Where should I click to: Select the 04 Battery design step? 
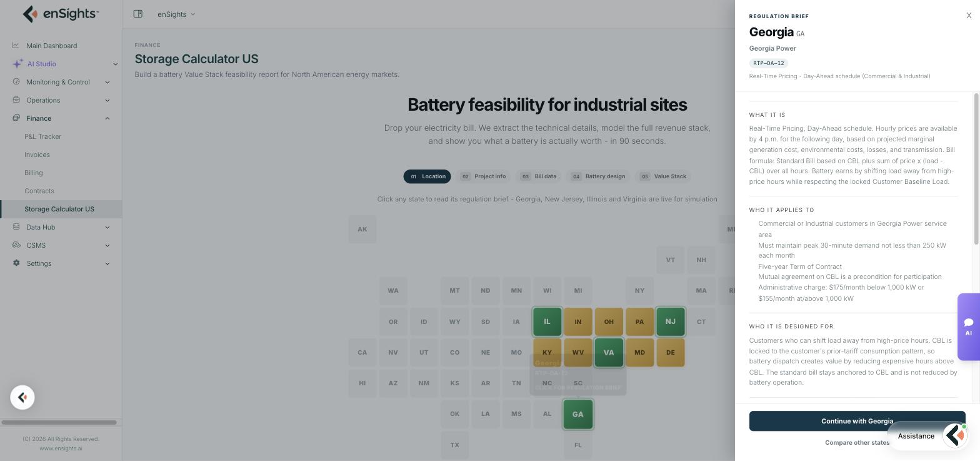[x=598, y=176]
